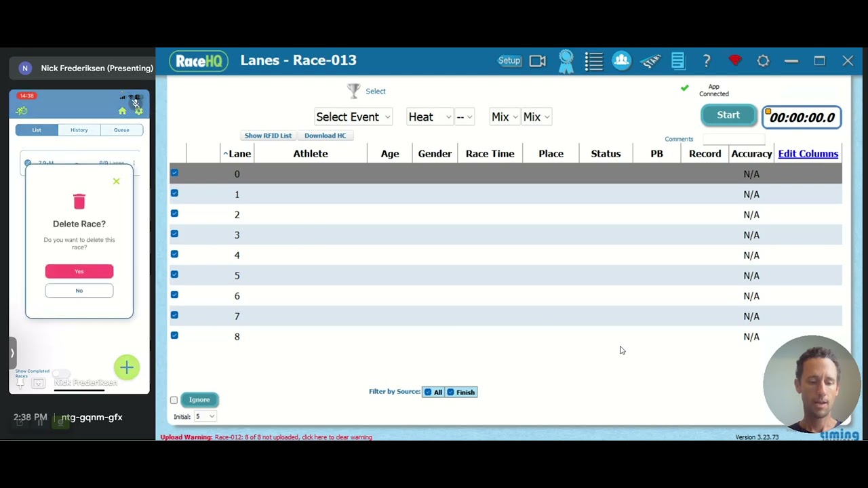Switch to the List tab on phone
This screenshot has width=868, height=488.
(x=37, y=130)
